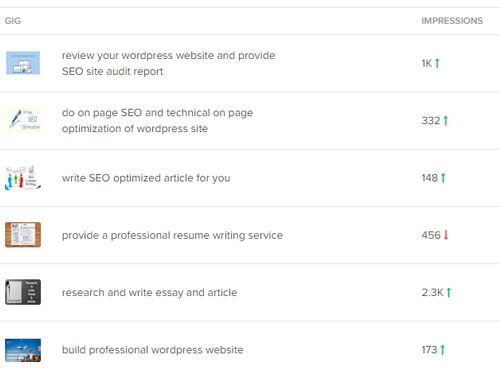Click the green up arrow beside 2.3K
500x375 pixels.
pos(449,292)
